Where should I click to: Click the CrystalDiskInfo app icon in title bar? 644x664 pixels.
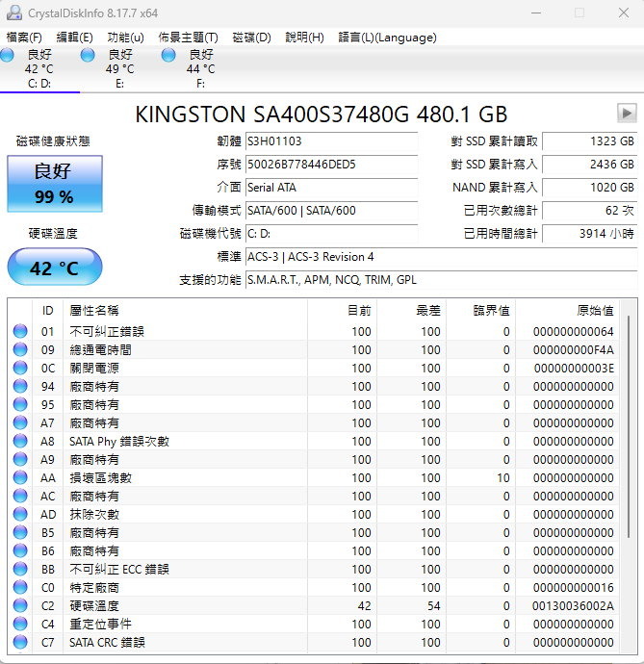(x=14, y=13)
